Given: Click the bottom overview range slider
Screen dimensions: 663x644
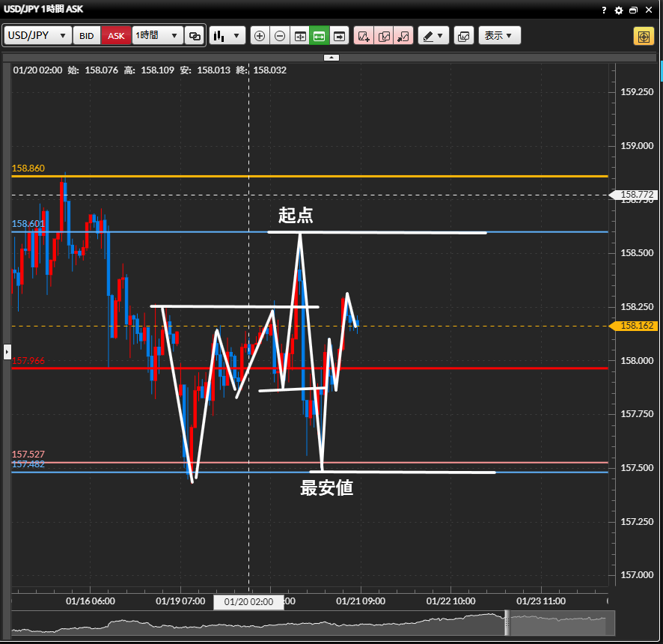Looking at the screenshot, I should coord(507,622).
